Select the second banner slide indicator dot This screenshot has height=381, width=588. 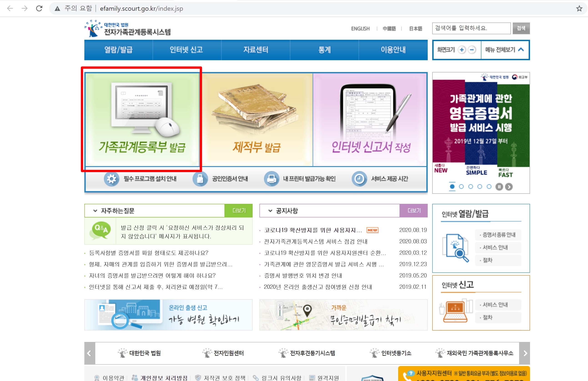(x=461, y=187)
